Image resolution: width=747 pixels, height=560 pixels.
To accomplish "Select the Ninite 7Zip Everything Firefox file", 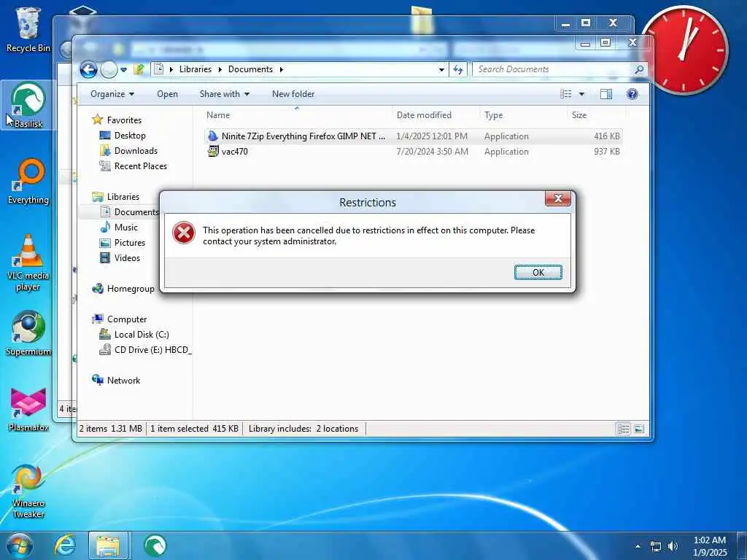I will click(413, 136).
